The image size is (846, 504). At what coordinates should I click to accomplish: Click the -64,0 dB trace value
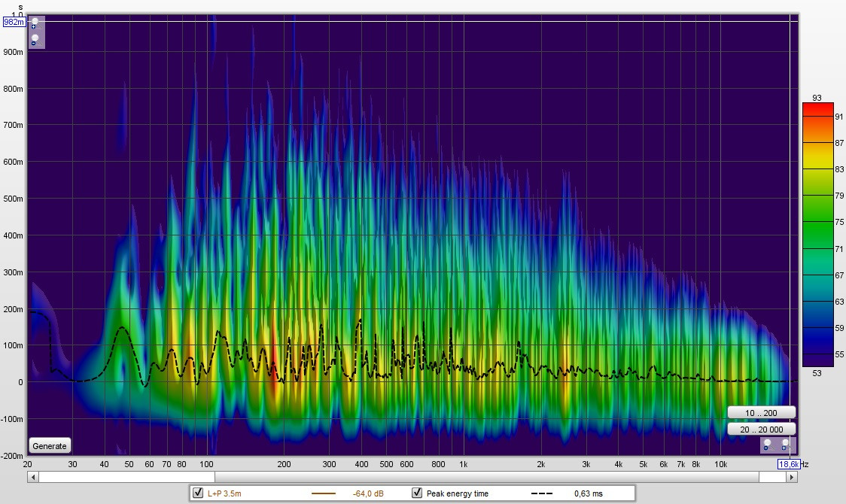368,493
